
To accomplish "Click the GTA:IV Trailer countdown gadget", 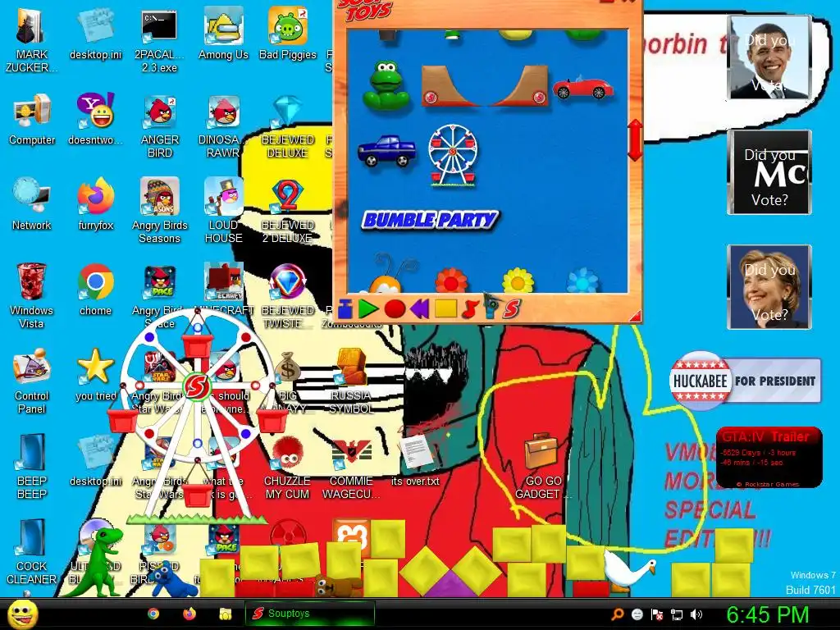I will coord(769,457).
